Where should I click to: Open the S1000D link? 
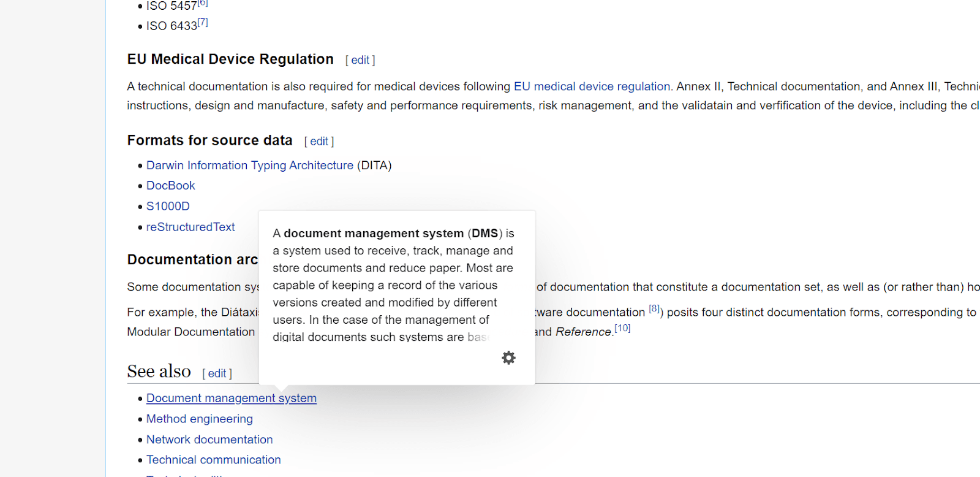pyautogui.click(x=168, y=207)
